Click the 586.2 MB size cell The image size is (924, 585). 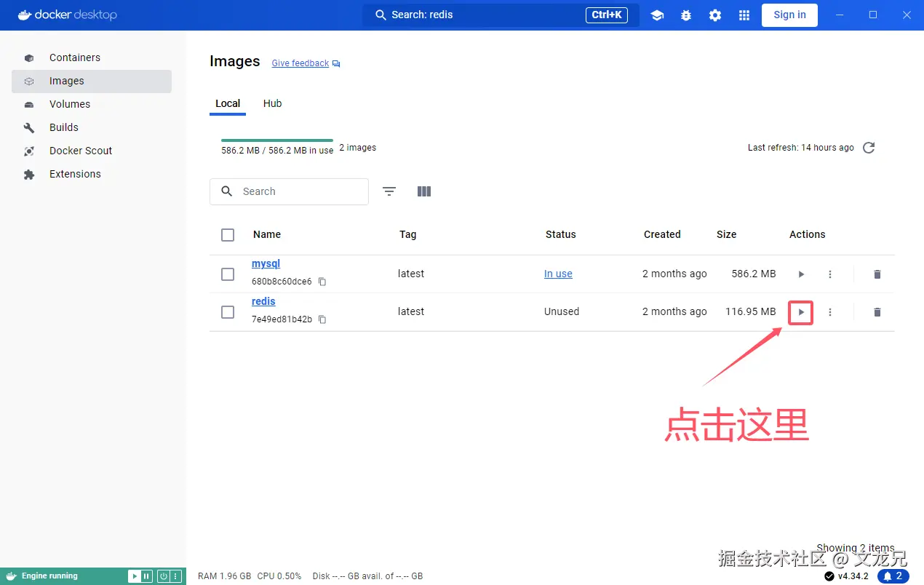(x=754, y=274)
